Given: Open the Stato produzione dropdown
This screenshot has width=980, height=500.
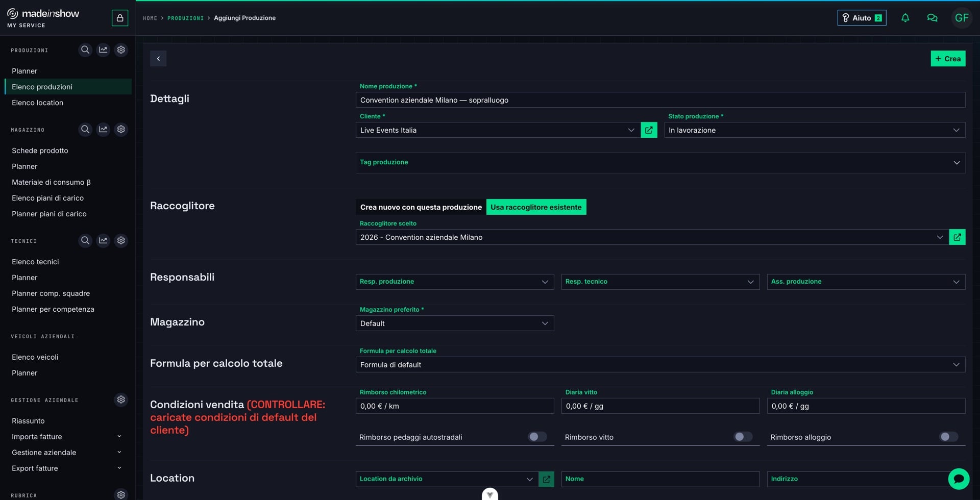Looking at the screenshot, I should click(x=815, y=130).
